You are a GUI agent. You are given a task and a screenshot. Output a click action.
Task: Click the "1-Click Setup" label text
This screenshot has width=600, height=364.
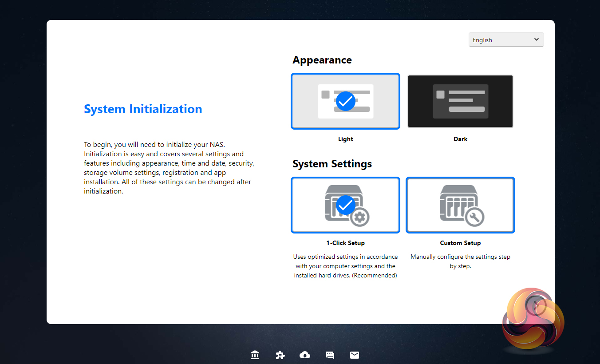click(x=345, y=243)
